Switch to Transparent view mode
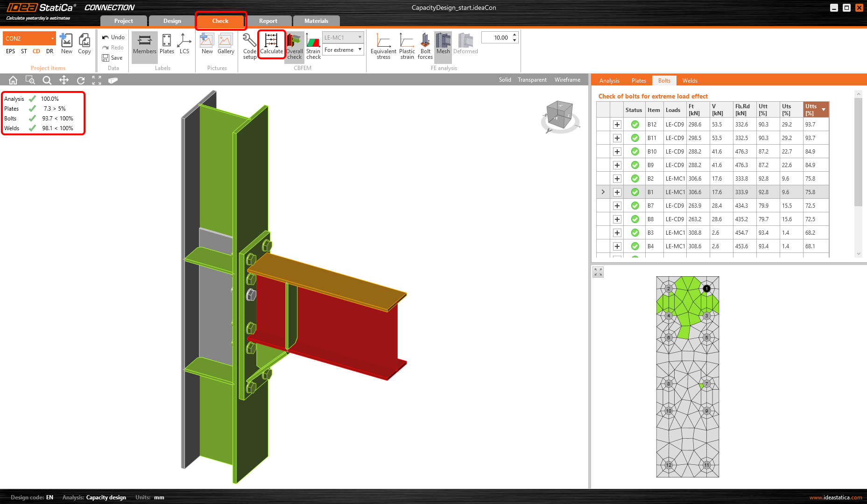The height and width of the screenshot is (504, 867). tap(532, 80)
